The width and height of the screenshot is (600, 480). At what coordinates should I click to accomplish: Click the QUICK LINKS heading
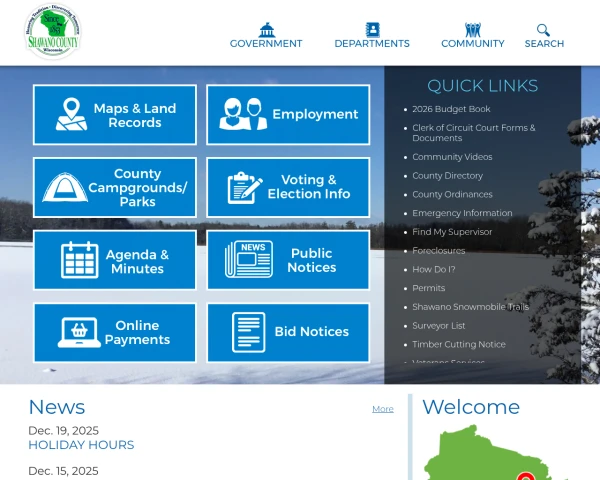[483, 86]
